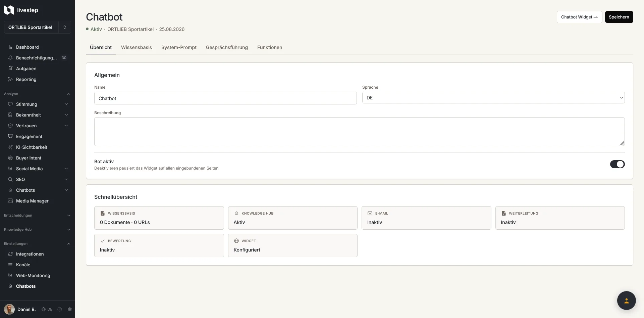This screenshot has height=318, width=644.
Task: Switch to the System-Prompt tab
Action: pyautogui.click(x=179, y=47)
